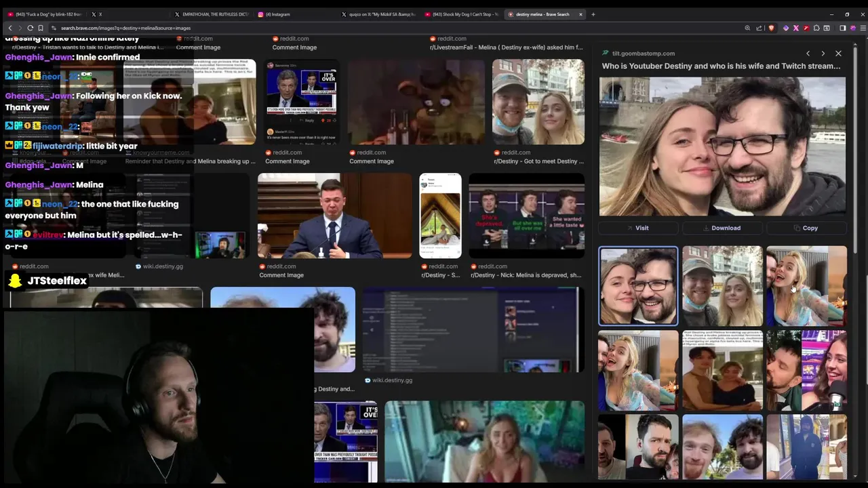Select bottom-row related thumbnail of two men outdoors
This screenshot has width=868, height=488.
(x=722, y=447)
